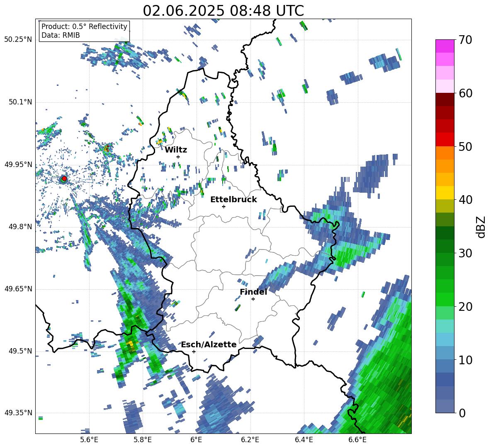This screenshot has height=448, width=491.
Task: Click the 6.2°E longitude label
Action: pyautogui.click(x=250, y=440)
